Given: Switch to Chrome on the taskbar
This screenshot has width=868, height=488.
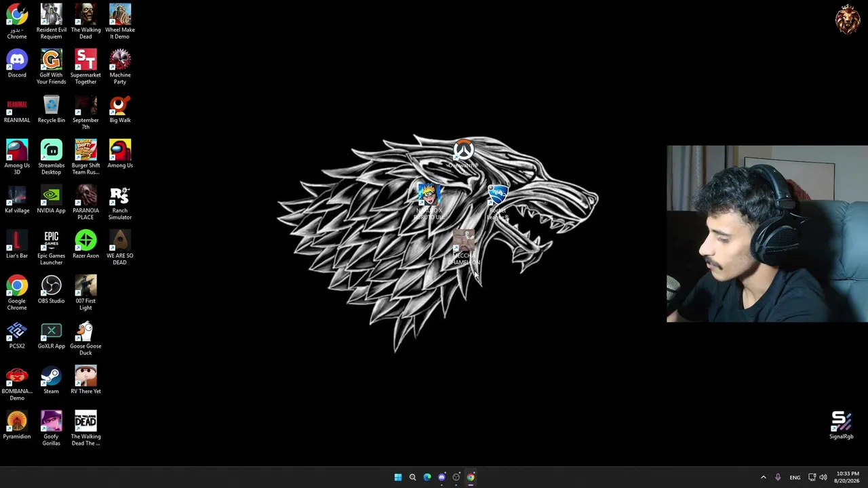Looking at the screenshot, I should pyautogui.click(x=471, y=477).
